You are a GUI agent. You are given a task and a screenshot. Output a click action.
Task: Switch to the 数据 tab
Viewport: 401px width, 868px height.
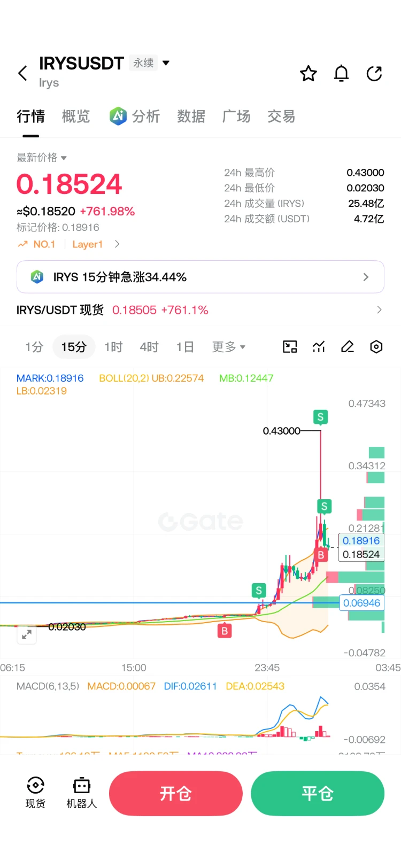(x=191, y=116)
